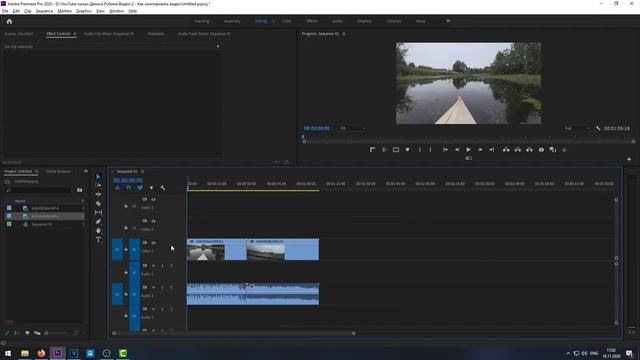This screenshot has width=640, height=360.
Task: Open Project panel menu
Action: tap(36, 171)
